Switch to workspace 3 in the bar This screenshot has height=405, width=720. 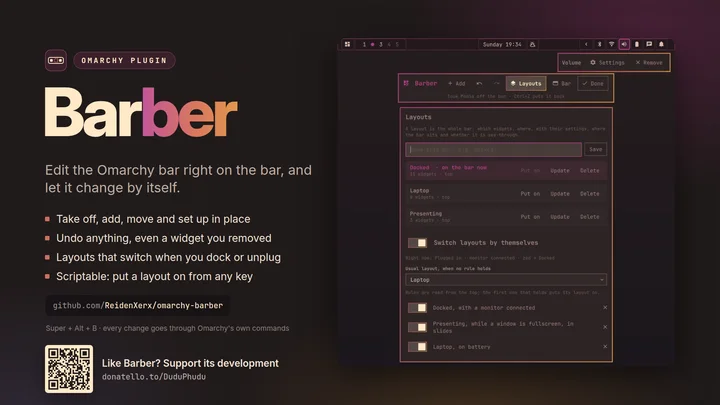(381, 45)
